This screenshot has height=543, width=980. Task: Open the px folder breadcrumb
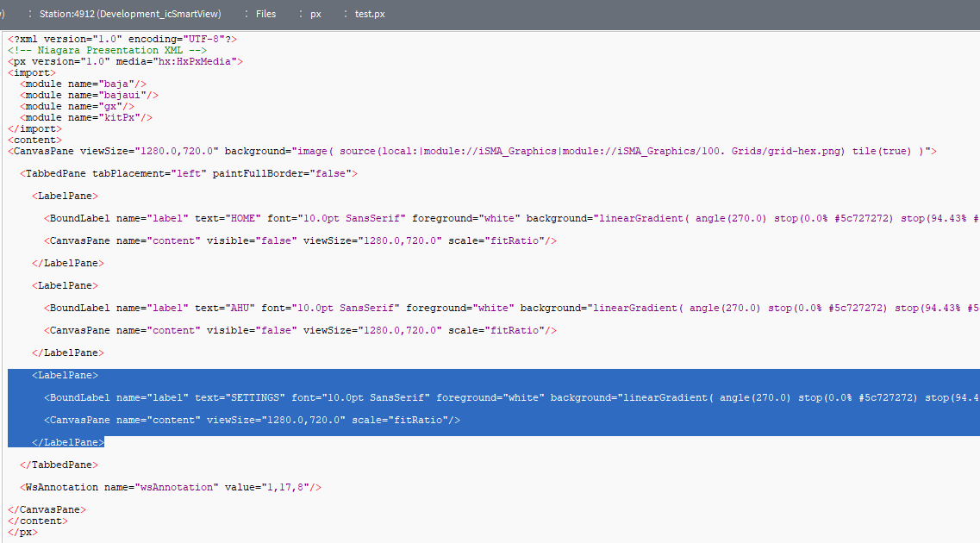315,14
